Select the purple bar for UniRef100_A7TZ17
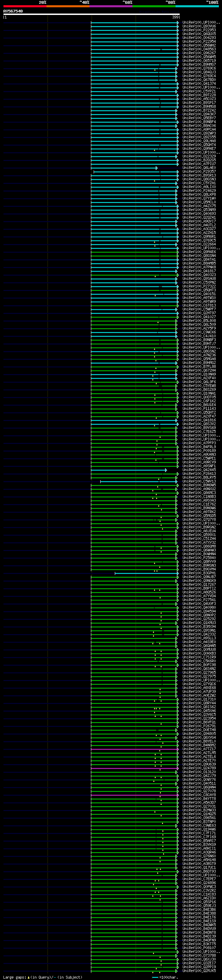Screen dimensions: 222x980 (134, 749)
